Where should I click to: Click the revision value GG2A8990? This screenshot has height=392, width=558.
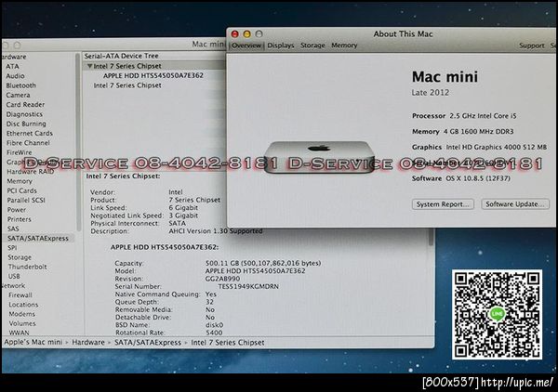coord(223,279)
